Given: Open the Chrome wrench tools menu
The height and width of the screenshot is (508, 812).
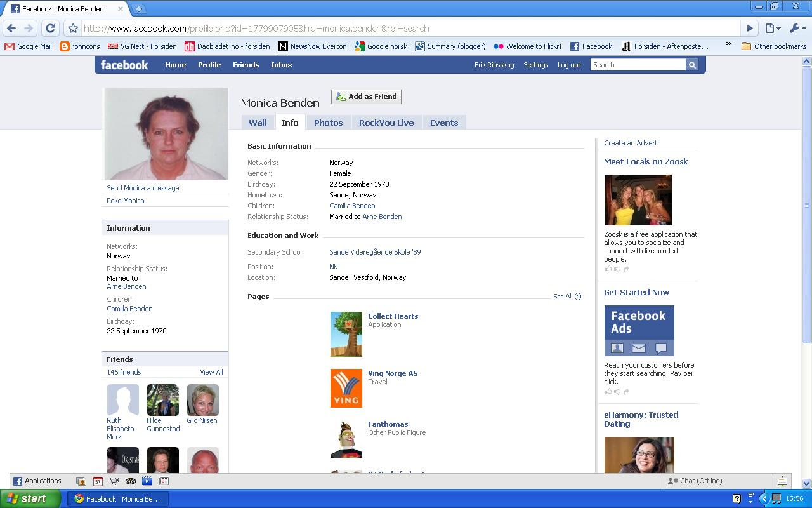Looking at the screenshot, I should pyautogui.click(x=797, y=29).
